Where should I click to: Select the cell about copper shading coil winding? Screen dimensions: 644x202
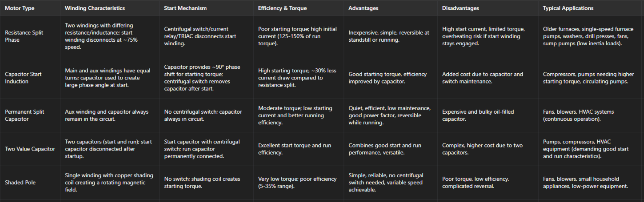[x=108, y=182]
